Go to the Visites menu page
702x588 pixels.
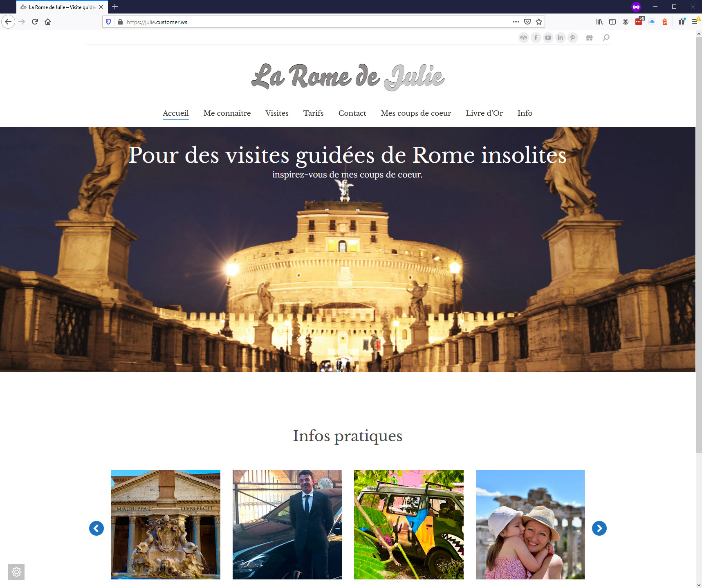277,113
